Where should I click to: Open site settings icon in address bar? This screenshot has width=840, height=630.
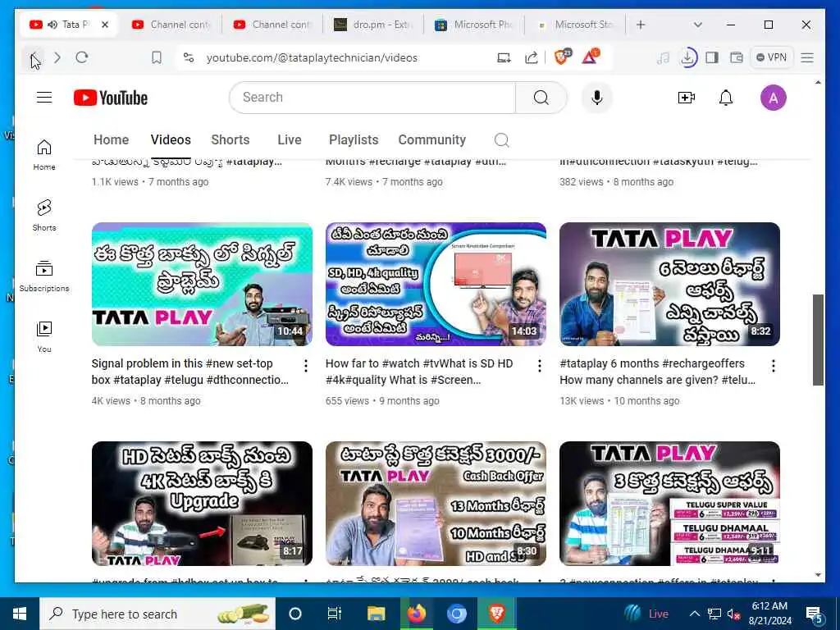point(189,57)
